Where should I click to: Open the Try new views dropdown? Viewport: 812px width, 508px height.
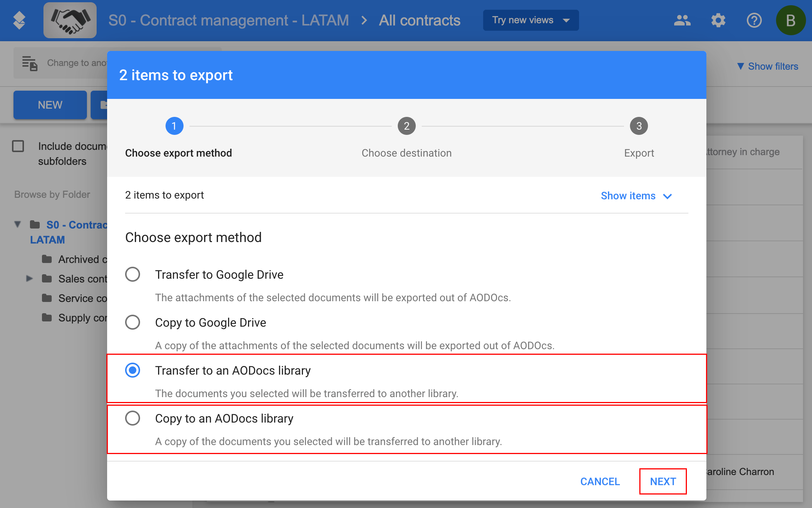[x=531, y=20]
